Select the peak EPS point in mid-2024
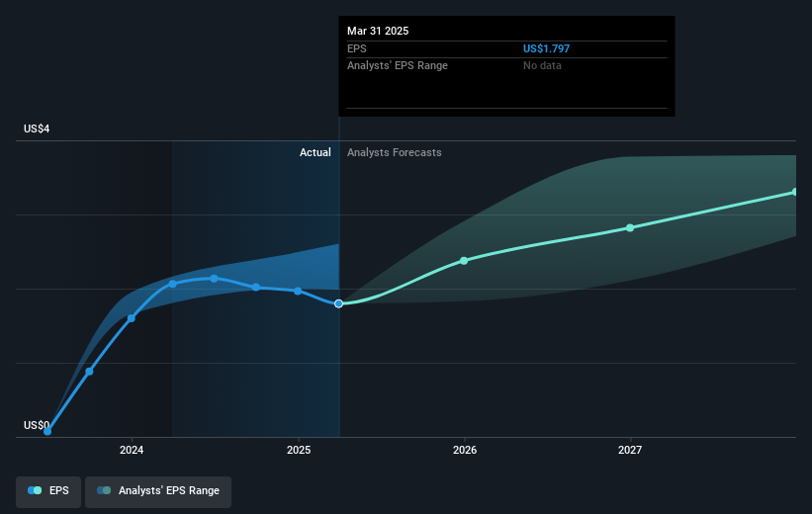 pyautogui.click(x=215, y=279)
